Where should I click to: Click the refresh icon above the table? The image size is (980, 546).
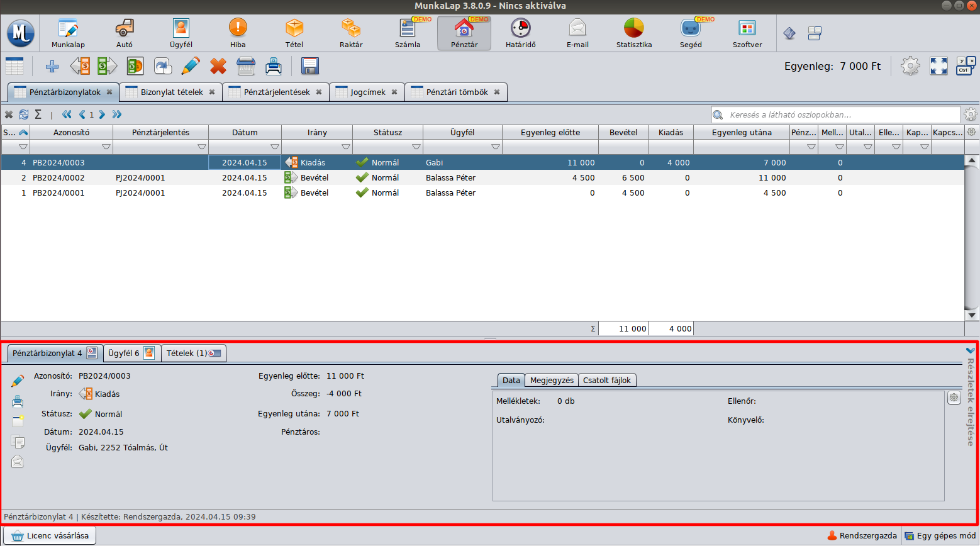pos(24,114)
